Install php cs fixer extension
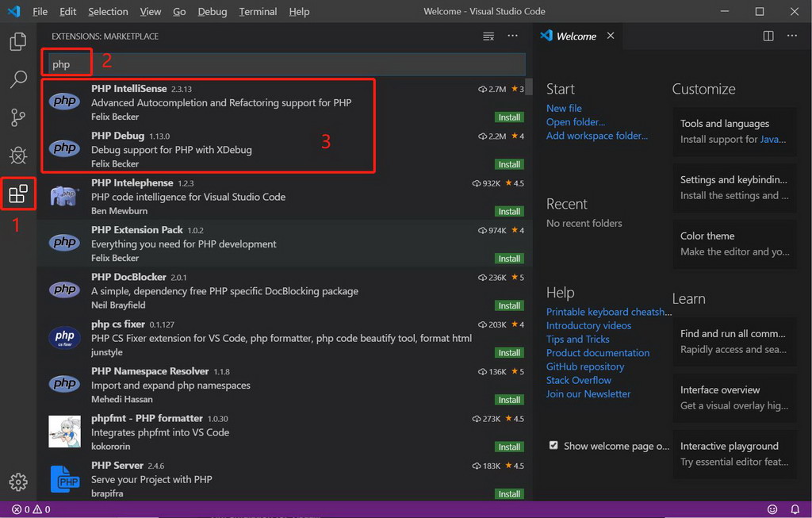The width and height of the screenshot is (812, 518). 509,353
